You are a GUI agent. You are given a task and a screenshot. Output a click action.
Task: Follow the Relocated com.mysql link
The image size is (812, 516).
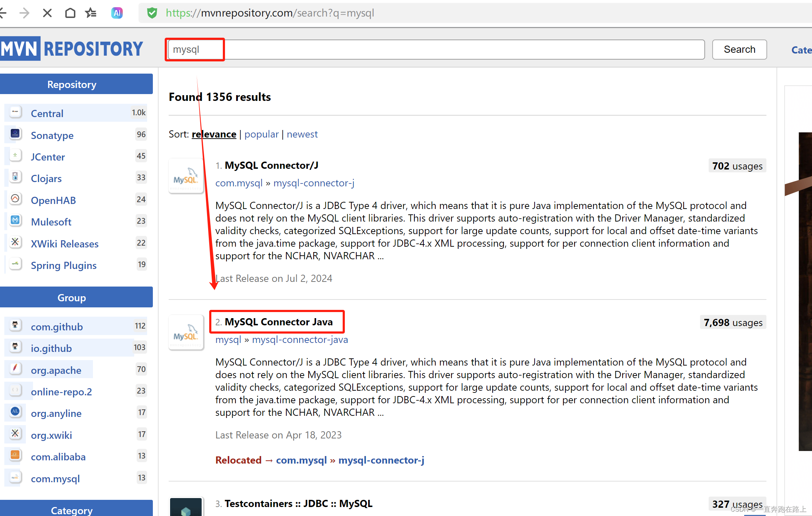(x=301, y=460)
